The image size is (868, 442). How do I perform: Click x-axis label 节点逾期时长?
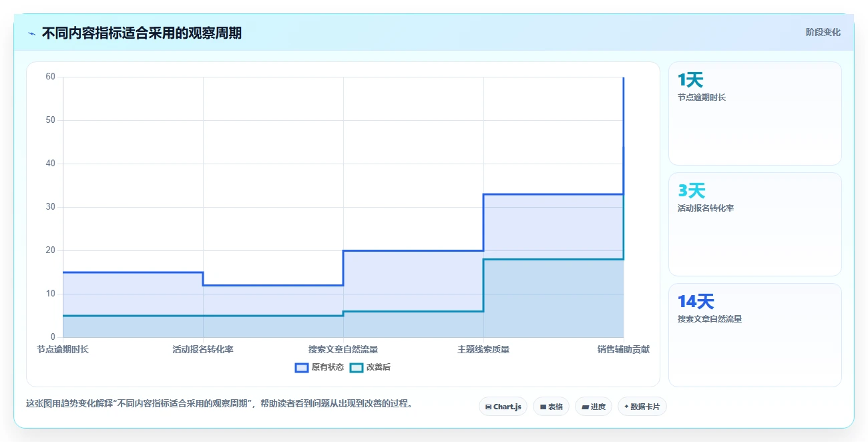click(x=63, y=349)
